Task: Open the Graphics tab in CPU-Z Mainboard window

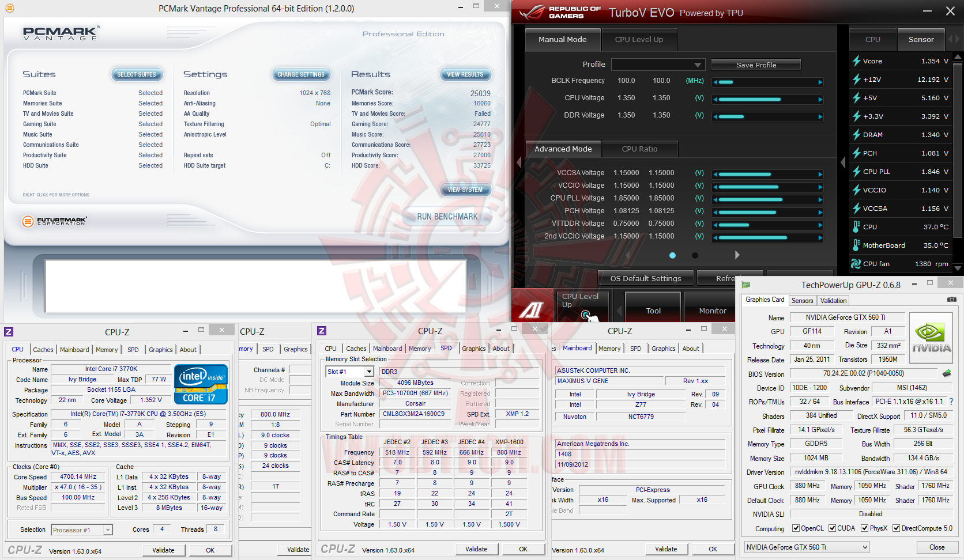Action: point(664,349)
